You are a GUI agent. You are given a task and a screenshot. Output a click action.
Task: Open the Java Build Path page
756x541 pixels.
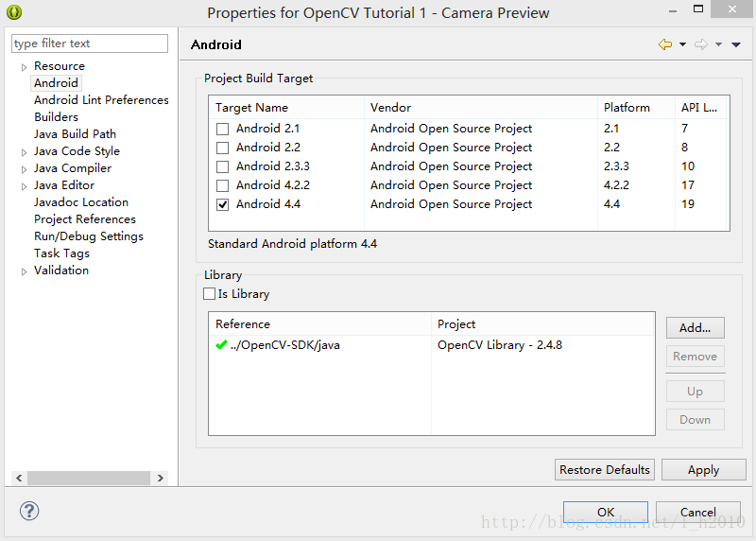[x=75, y=134]
